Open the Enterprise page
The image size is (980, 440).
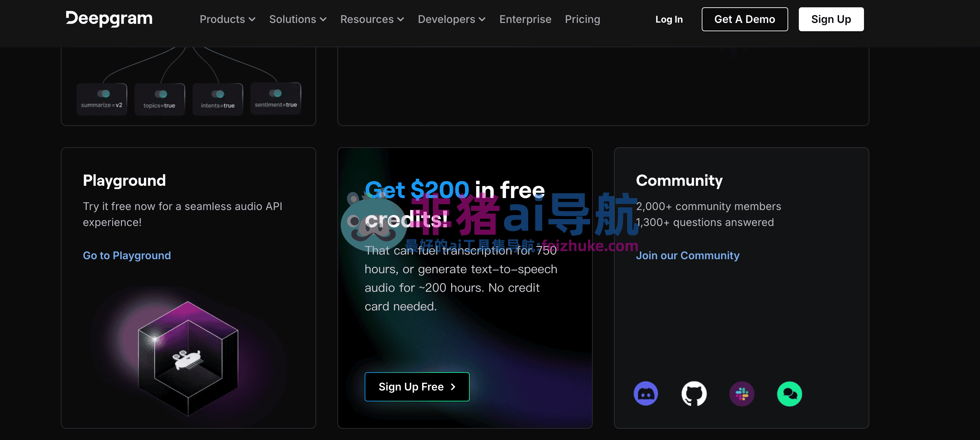(525, 19)
